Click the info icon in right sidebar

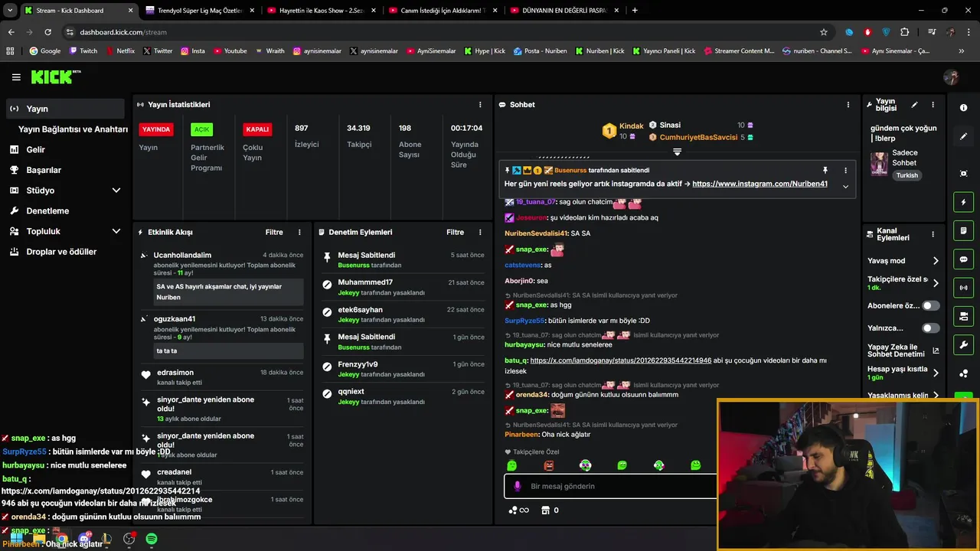[963, 108]
